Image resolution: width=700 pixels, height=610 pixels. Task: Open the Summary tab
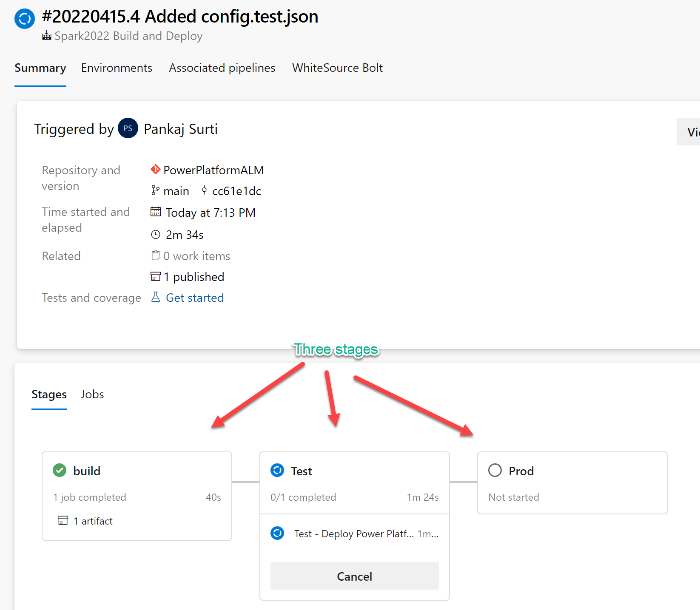40,68
